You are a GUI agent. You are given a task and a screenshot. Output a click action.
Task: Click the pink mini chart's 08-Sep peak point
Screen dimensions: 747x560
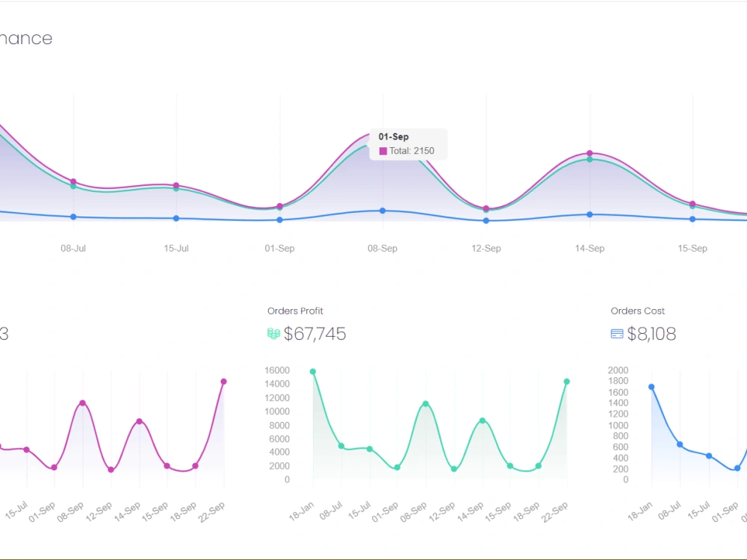(82, 403)
